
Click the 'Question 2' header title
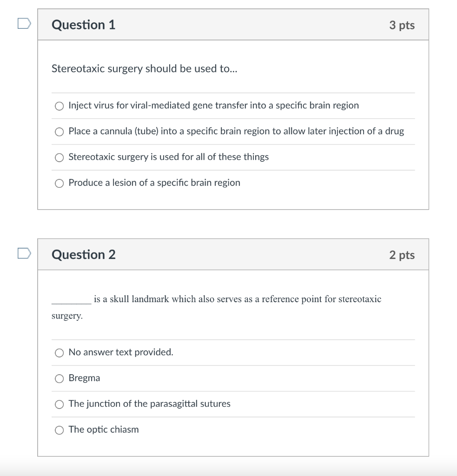[84, 255]
